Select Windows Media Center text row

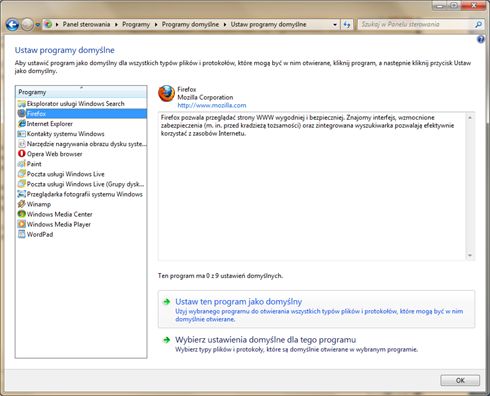(x=59, y=214)
